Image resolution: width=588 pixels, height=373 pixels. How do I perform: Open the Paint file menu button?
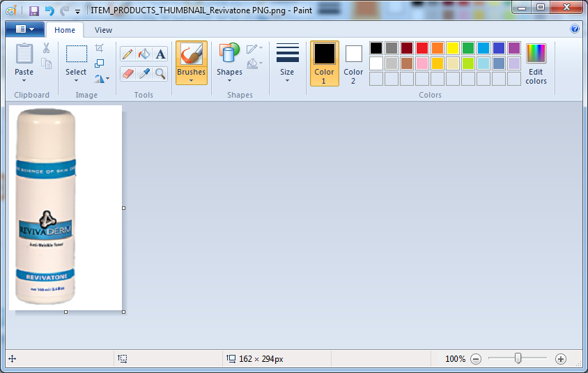point(24,29)
